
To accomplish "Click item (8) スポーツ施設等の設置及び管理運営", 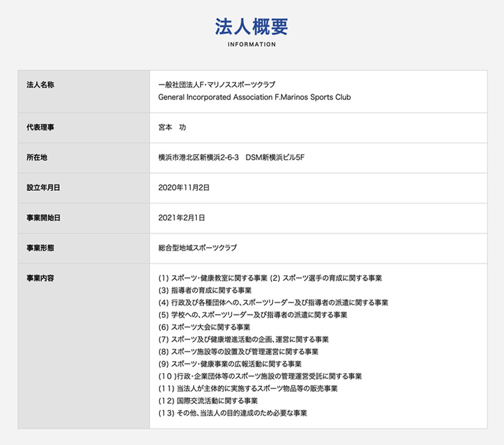I will point(238,352).
